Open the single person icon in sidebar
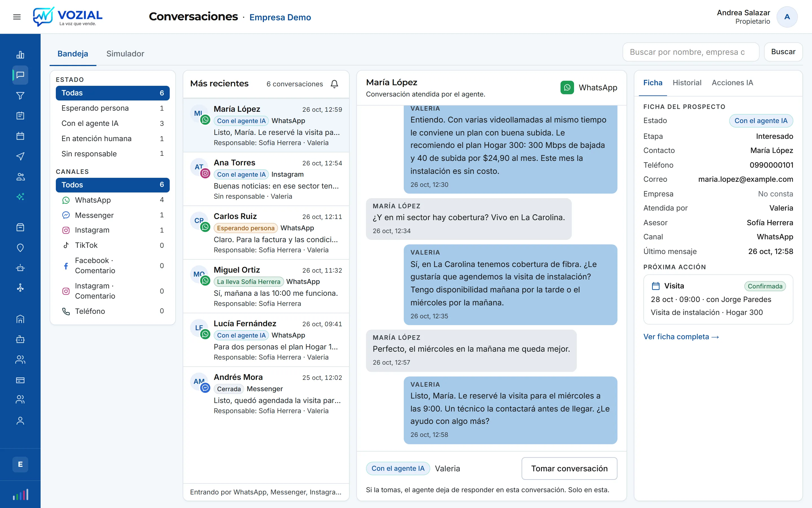 point(20,421)
